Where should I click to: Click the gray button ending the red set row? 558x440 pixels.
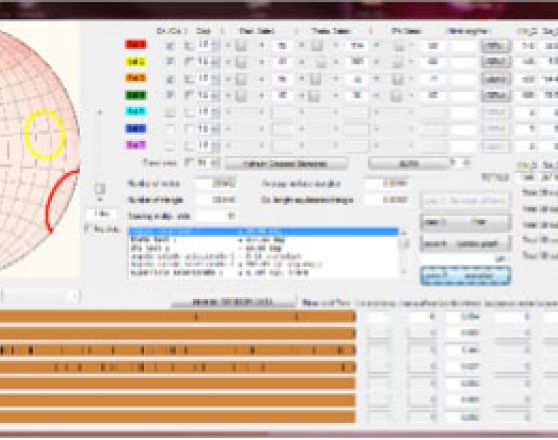[496, 46]
